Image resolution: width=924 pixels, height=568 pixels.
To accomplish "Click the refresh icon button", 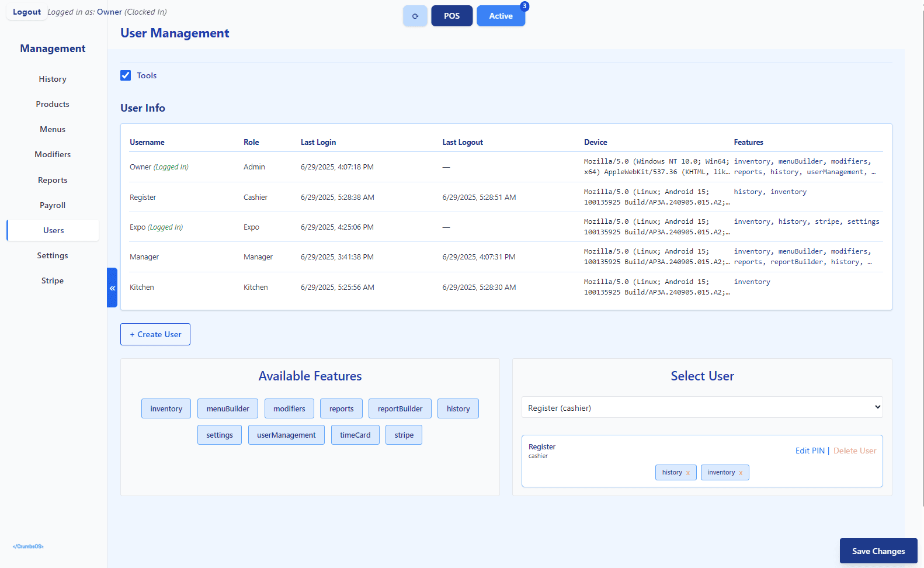I will point(415,16).
